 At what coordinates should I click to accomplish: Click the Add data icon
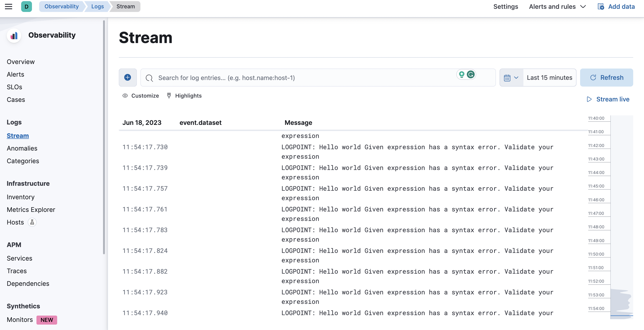[x=601, y=7]
